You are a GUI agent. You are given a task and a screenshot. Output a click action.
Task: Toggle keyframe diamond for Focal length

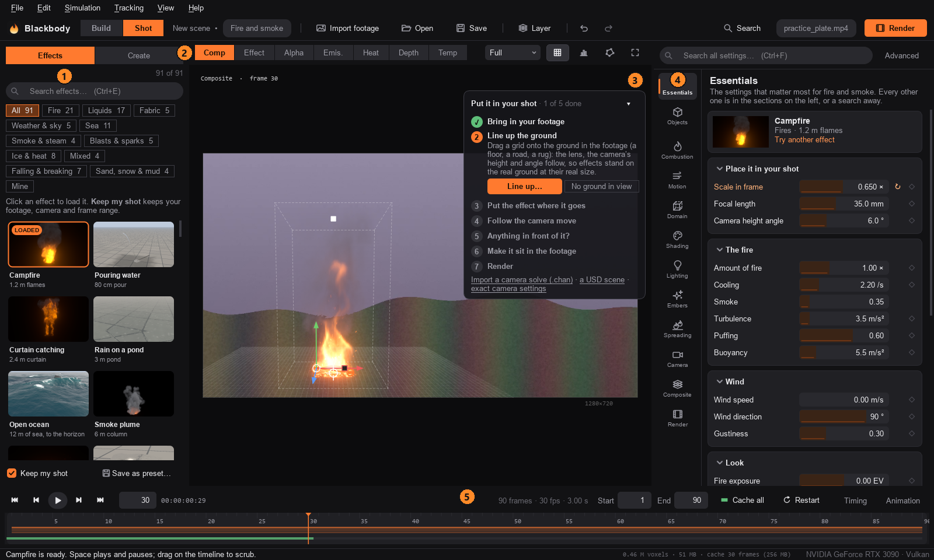912,204
